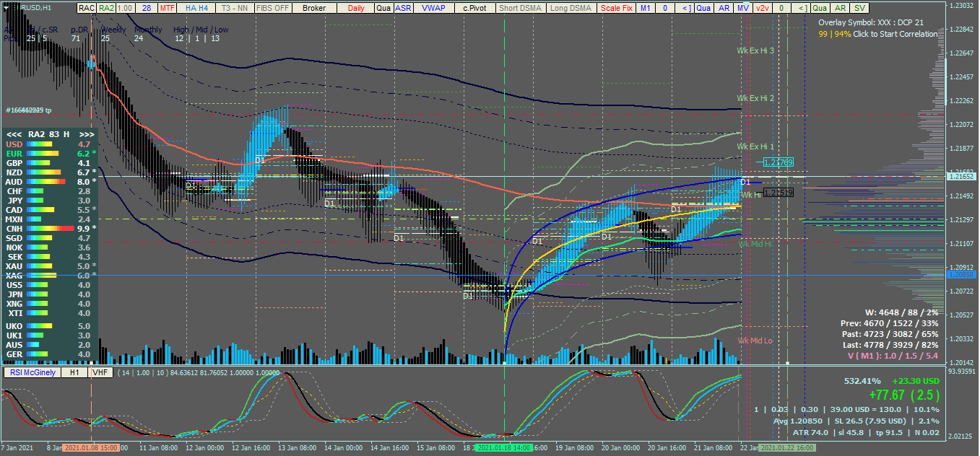This screenshot has height=456, width=980.
Task: Click the 1.21519 price tag
Action: [x=777, y=193]
